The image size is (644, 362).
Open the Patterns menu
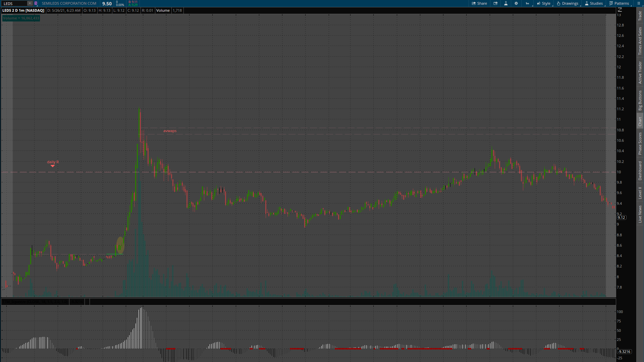click(x=619, y=3)
